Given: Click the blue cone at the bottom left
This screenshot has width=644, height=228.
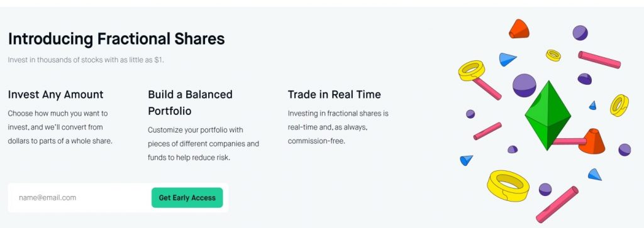Looking at the screenshot, I should (x=466, y=160).
